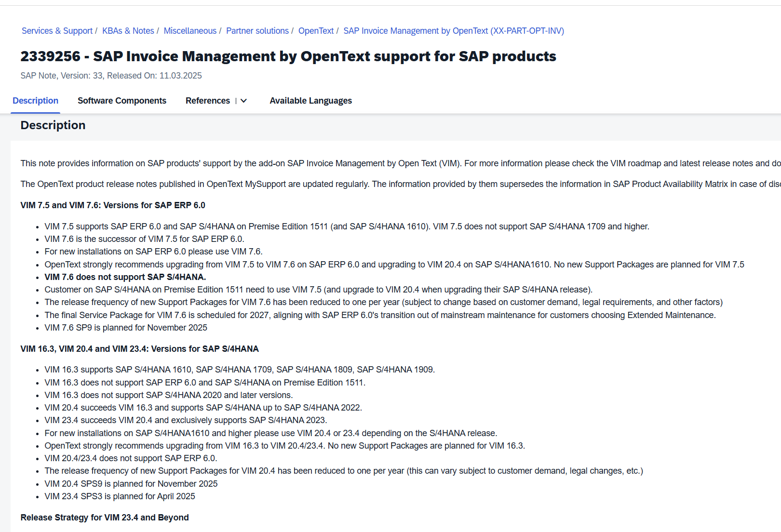This screenshot has height=532, width=781.
Task: Click the Description section heading
Action: tap(53, 125)
